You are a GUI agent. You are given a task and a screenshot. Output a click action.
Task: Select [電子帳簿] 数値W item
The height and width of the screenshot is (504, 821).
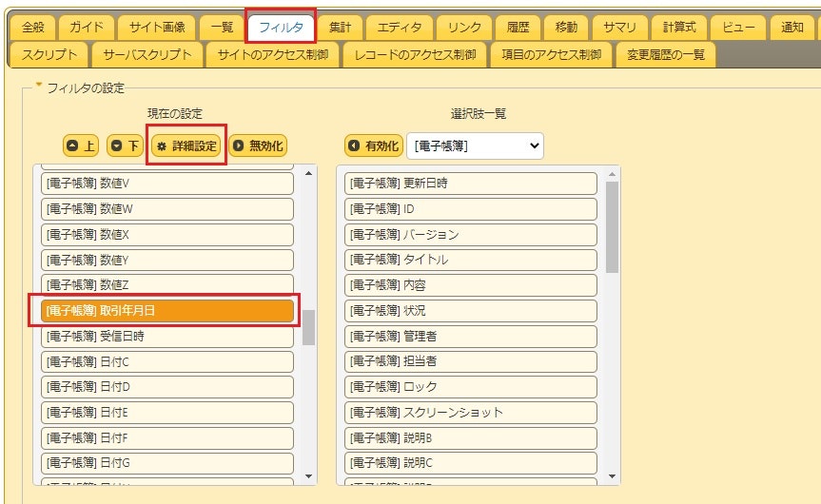point(167,209)
